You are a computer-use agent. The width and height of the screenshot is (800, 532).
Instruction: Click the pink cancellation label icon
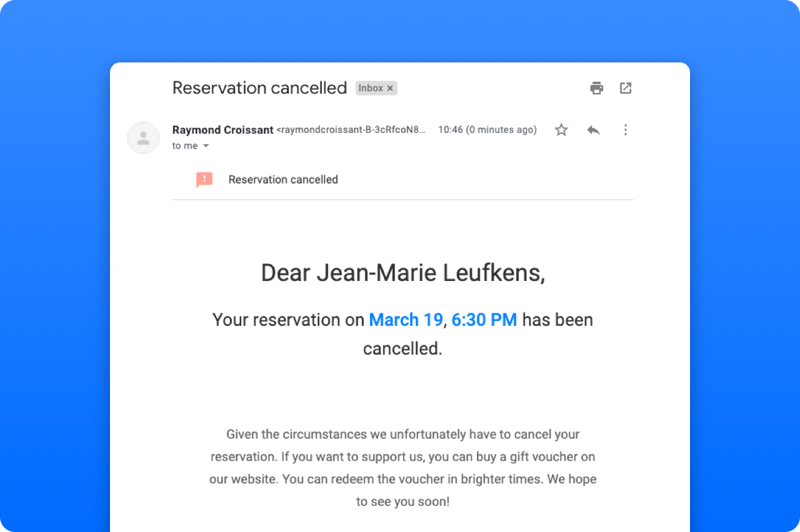(204, 179)
